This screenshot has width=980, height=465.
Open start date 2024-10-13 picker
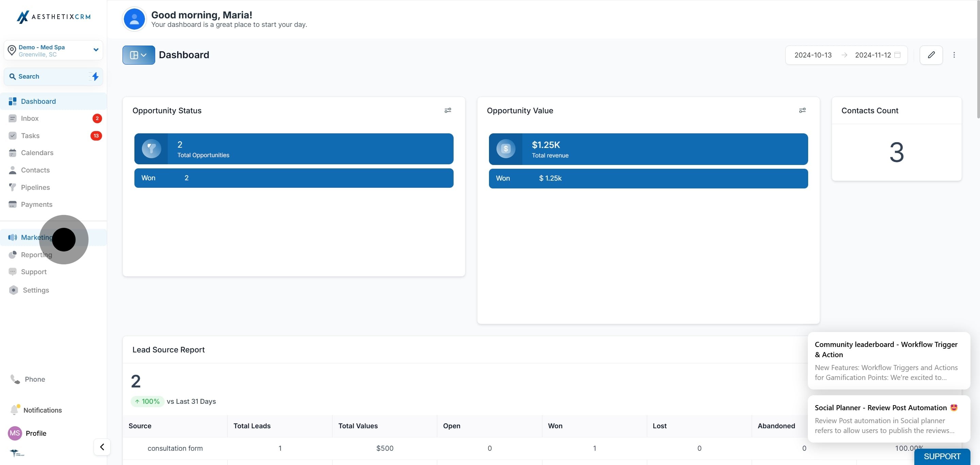point(813,55)
